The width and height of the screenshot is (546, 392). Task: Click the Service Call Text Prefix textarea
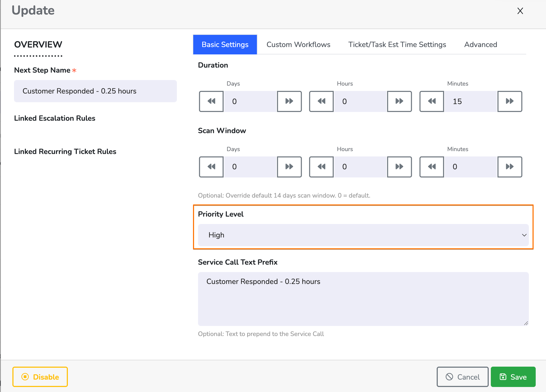(x=363, y=299)
